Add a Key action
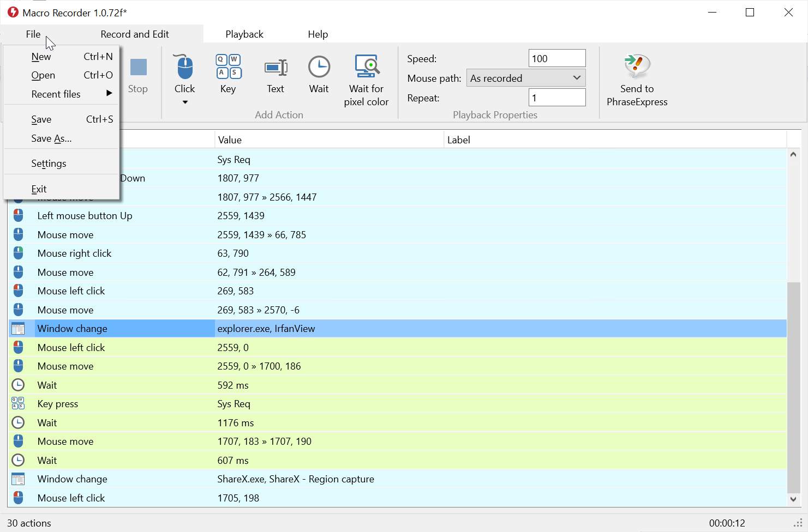 228,75
